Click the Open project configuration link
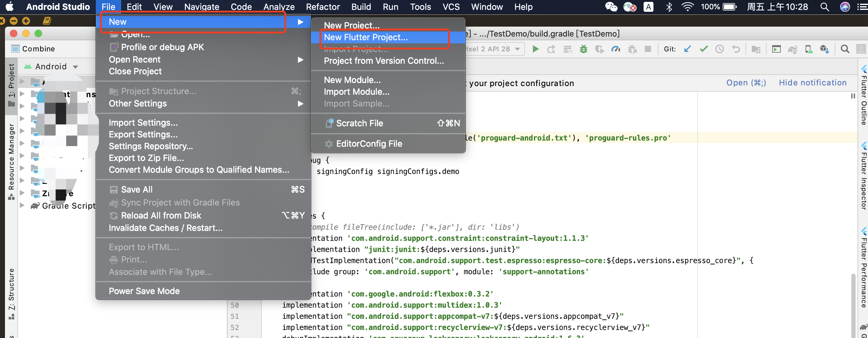868x338 pixels. (x=746, y=83)
